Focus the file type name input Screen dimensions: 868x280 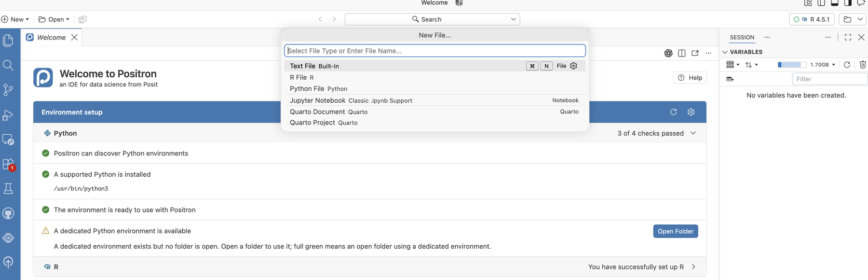tap(435, 51)
